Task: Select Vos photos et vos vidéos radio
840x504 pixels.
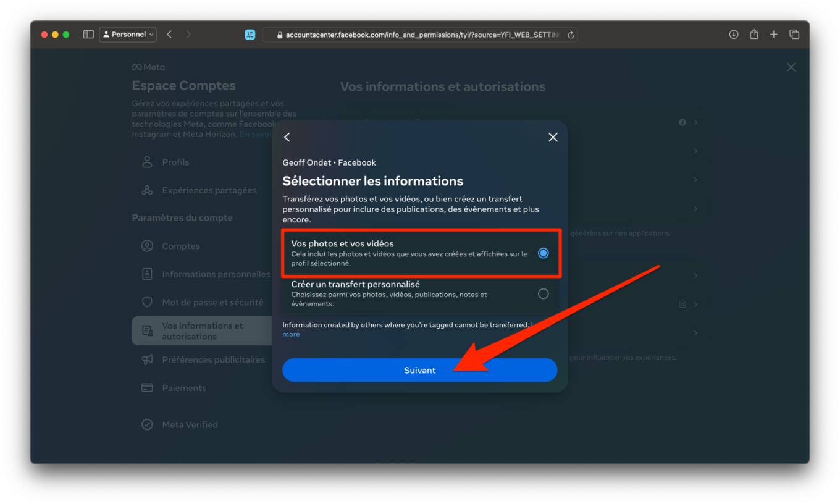Action: point(543,253)
